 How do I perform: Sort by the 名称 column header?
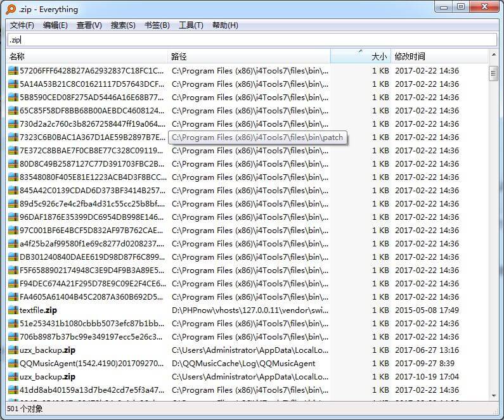point(87,56)
